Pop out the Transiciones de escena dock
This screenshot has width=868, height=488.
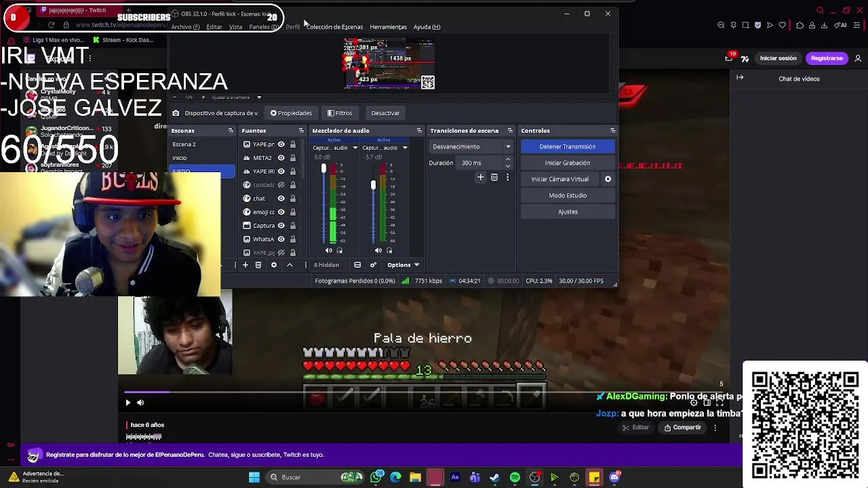pos(510,131)
